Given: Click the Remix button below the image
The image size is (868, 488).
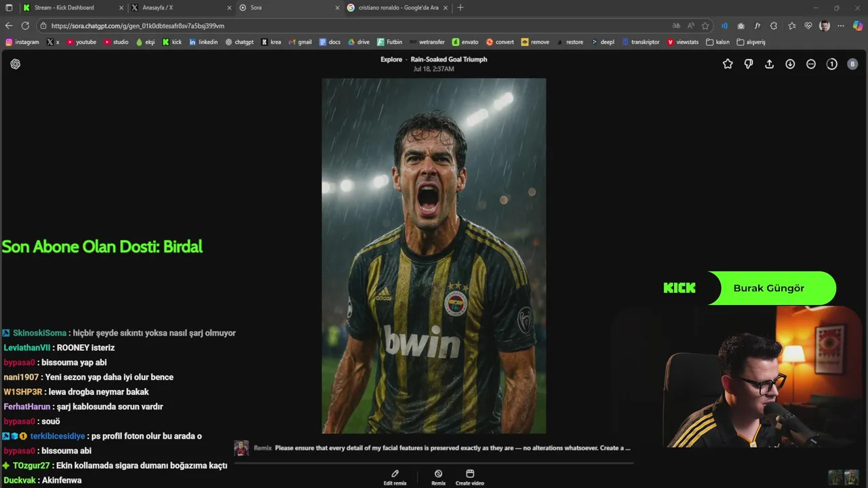Looking at the screenshot, I should (x=438, y=478).
